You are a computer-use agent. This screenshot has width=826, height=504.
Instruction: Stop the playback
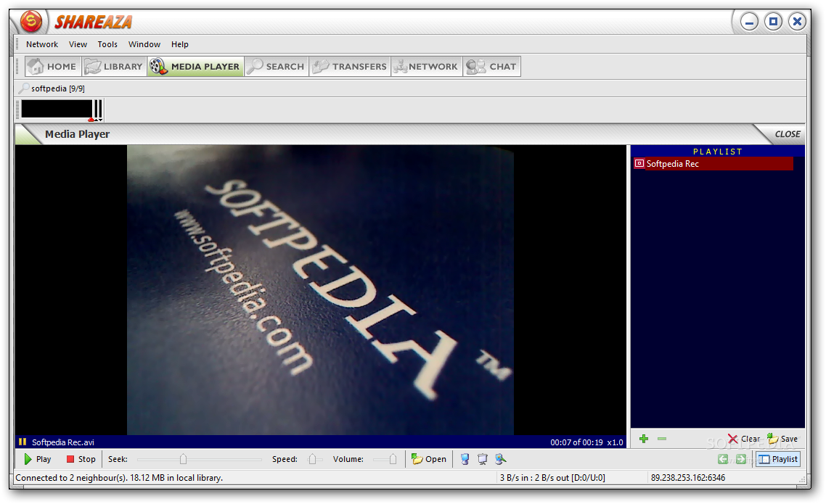click(81, 459)
